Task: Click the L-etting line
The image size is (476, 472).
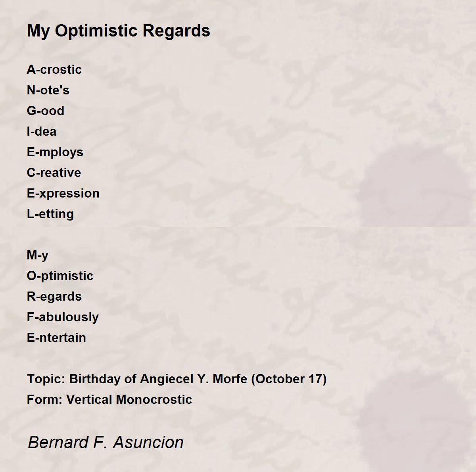Action: pyautogui.click(x=50, y=214)
